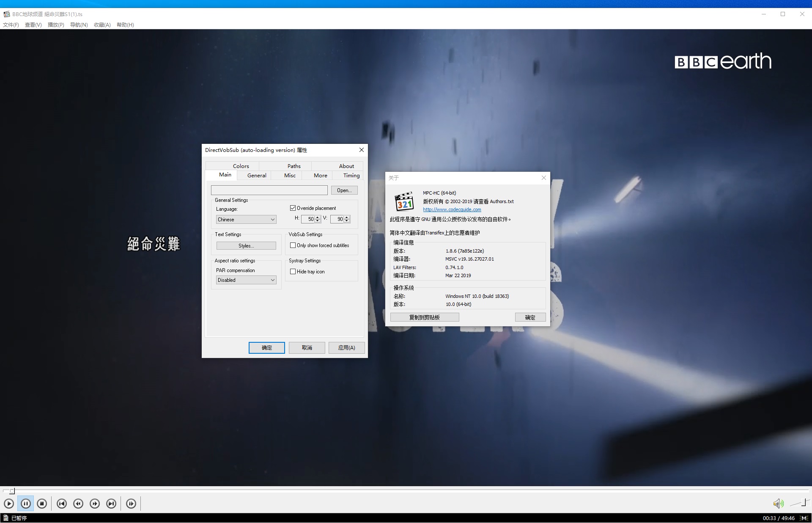Click the 已暂停 status text
This screenshot has width=812, height=523.
point(19,518)
